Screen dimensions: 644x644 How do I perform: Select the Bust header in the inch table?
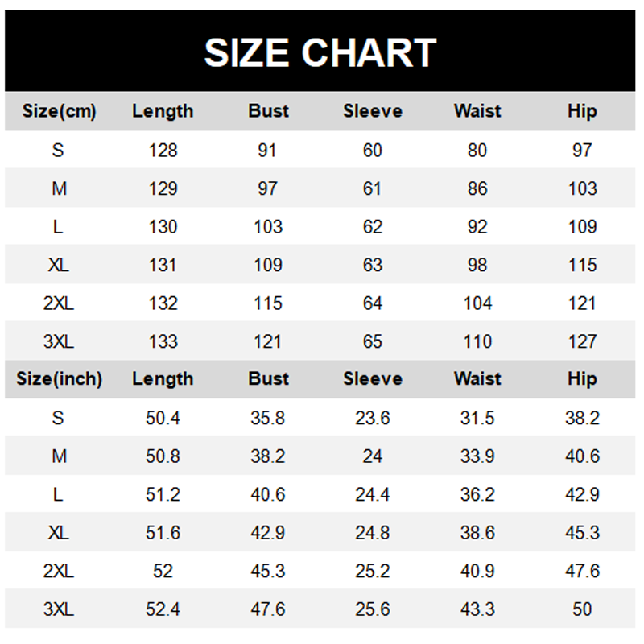coord(268,379)
